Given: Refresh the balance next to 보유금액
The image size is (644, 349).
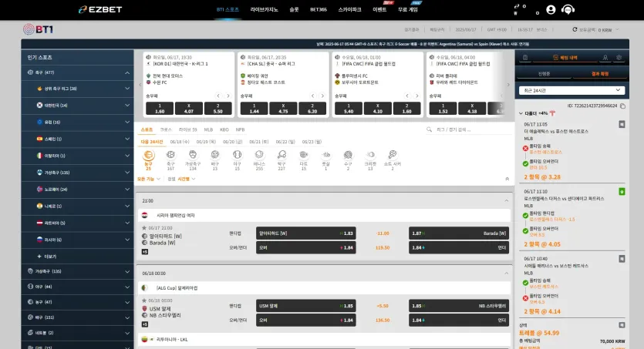Looking at the screenshot, I should (x=575, y=29).
